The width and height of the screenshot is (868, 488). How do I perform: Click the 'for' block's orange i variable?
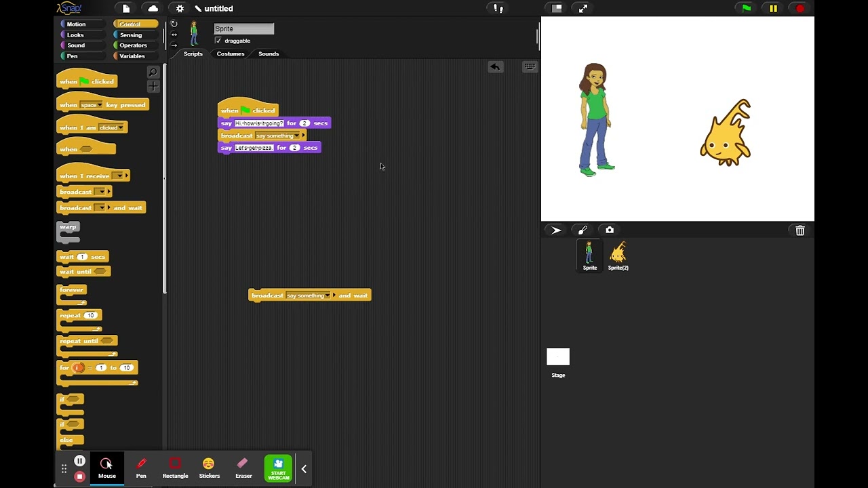coord(78,368)
